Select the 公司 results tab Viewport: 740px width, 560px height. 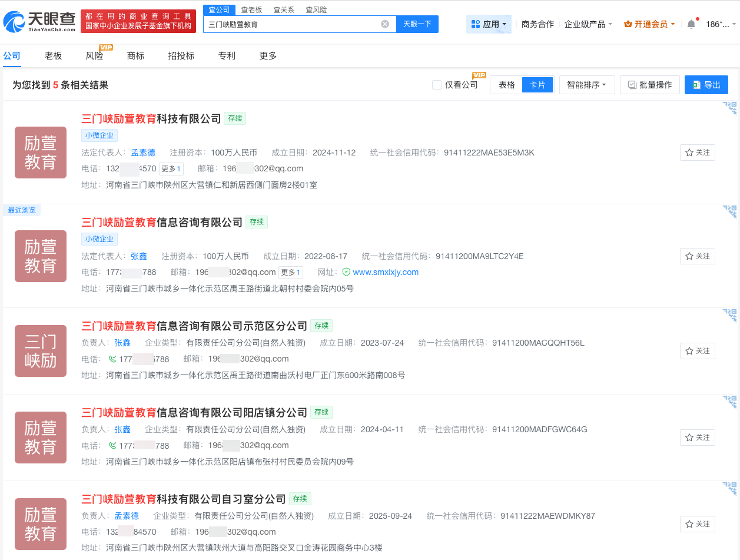pyautogui.click(x=12, y=55)
